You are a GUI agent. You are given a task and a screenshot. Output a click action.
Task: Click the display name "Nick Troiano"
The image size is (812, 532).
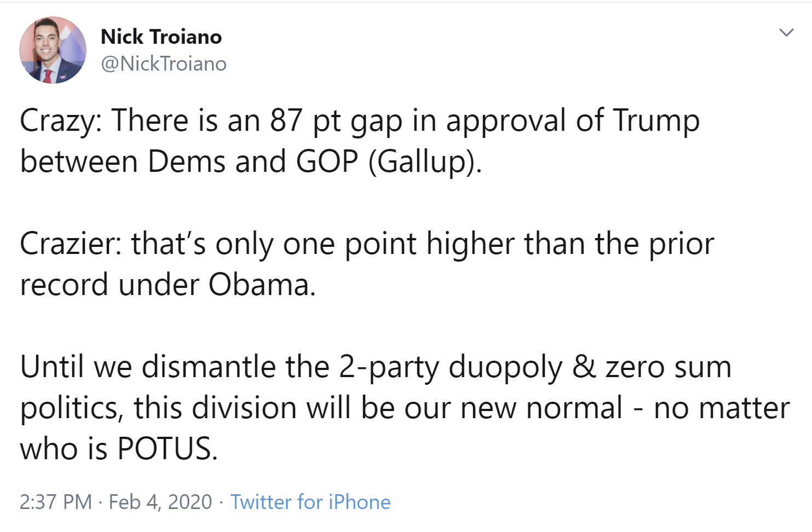(161, 37)
